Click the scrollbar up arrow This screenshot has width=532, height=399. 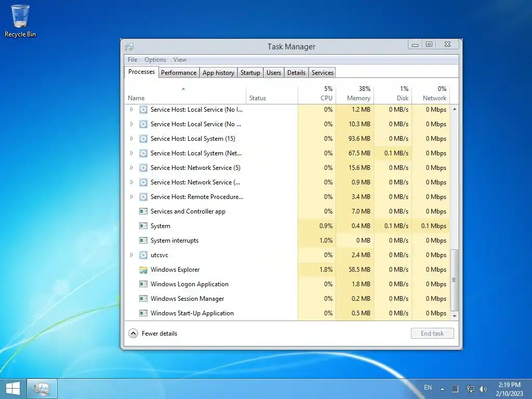[454, 109]
